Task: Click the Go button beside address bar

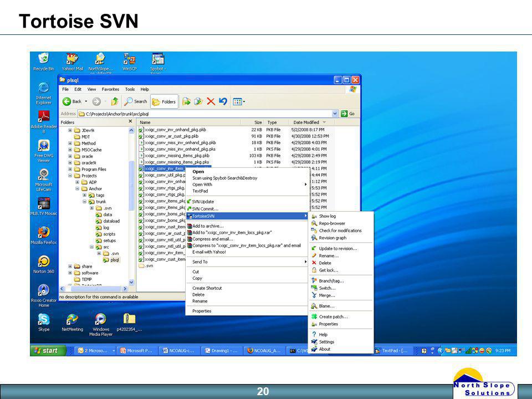Action: (x=348, y=114)
